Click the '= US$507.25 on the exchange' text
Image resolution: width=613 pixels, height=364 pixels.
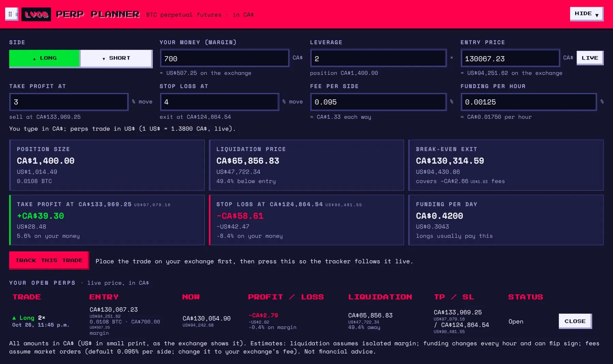point(205,73)
